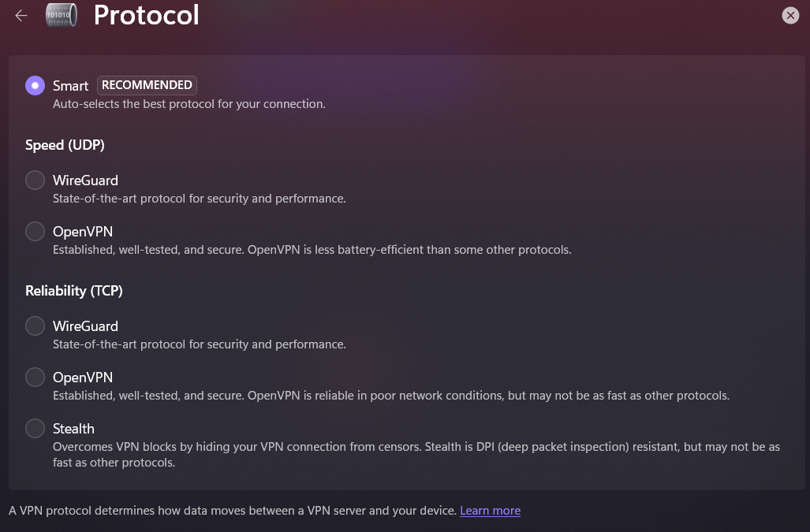Enable the WireGuard radio circle under Reliability (TCP)
This screenshot has height=532, width=810.
pyautogui.click(x=35, y=326)
